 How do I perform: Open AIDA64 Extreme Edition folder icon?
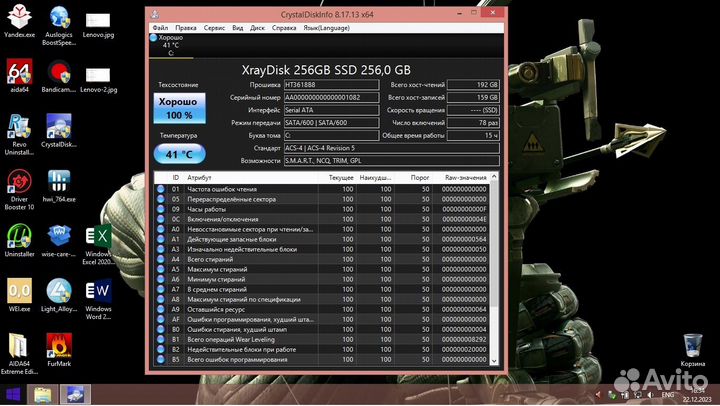point(19,354)
